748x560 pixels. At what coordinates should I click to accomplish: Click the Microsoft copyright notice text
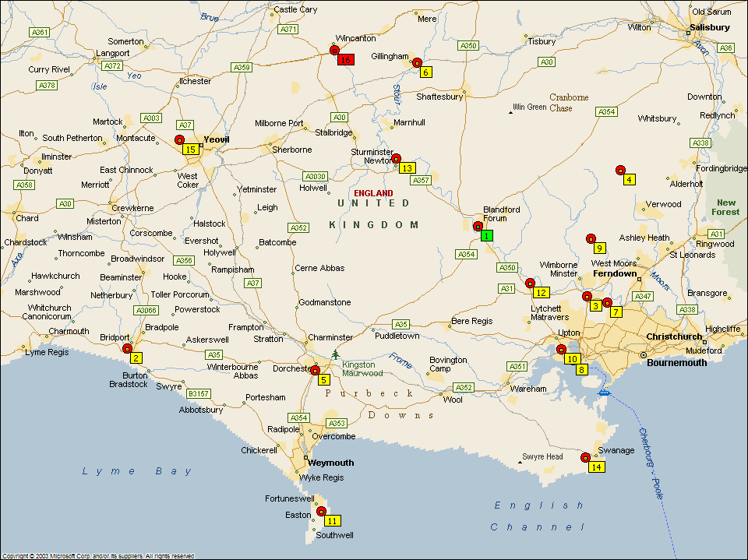click(97, 556)
